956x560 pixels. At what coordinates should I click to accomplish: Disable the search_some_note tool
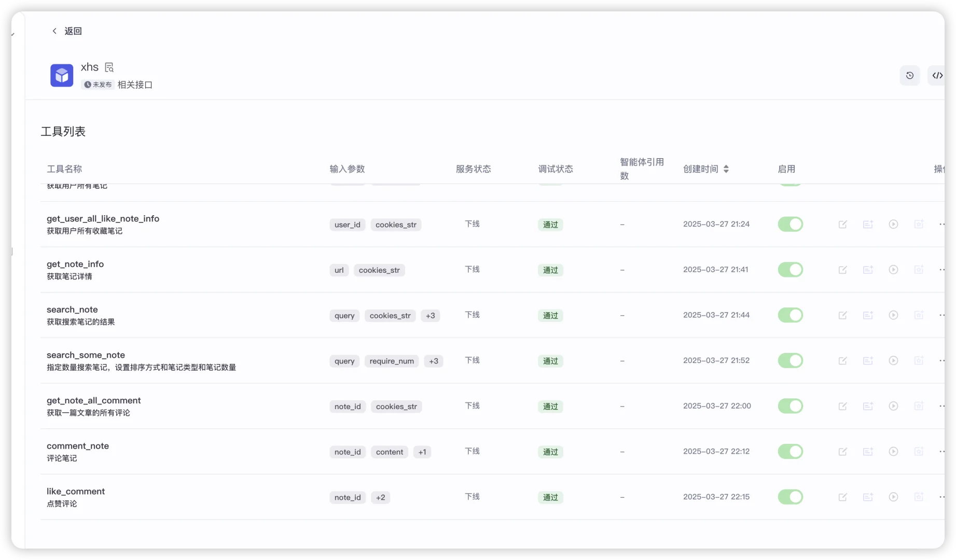tap(790, 360)
